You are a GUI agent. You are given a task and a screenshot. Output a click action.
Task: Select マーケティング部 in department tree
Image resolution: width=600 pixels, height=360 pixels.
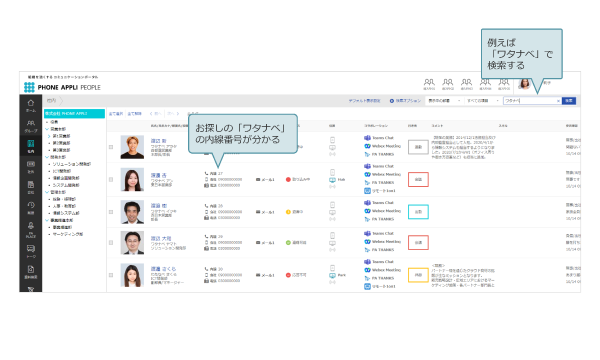[x=67, y=234]
